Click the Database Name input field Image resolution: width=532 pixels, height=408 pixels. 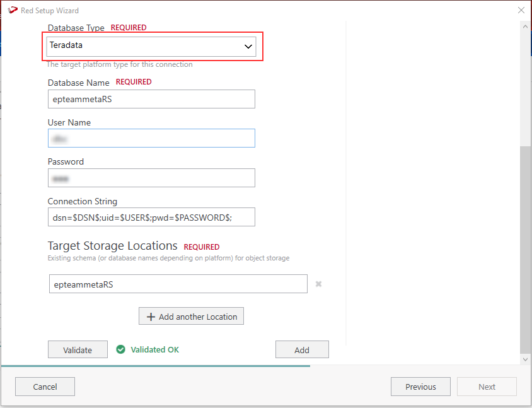point(151,99)
